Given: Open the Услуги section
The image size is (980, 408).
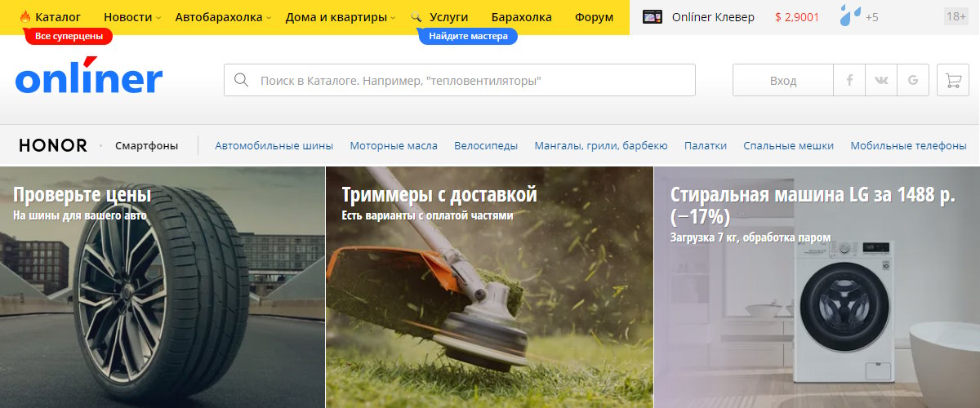Looking at the screenshot, I should click(x=448, y=17).
